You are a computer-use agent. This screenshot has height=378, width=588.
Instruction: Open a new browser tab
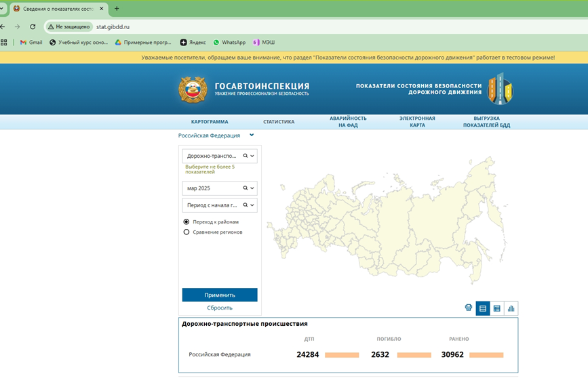tap(117, 8)
